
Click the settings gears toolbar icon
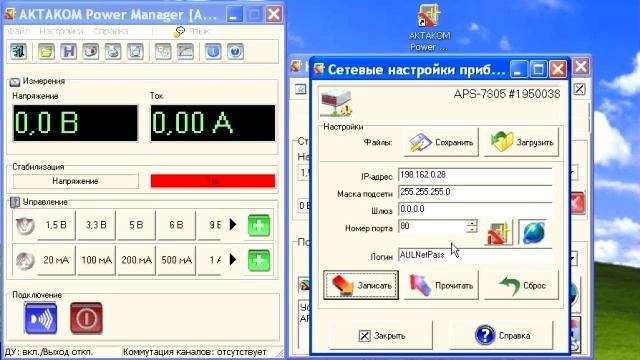[x=163, y=51]
